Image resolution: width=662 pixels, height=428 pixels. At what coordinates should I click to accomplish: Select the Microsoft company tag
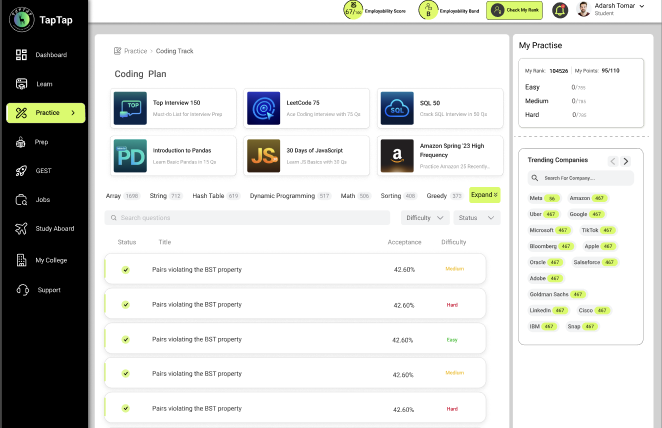coord(550,230)
